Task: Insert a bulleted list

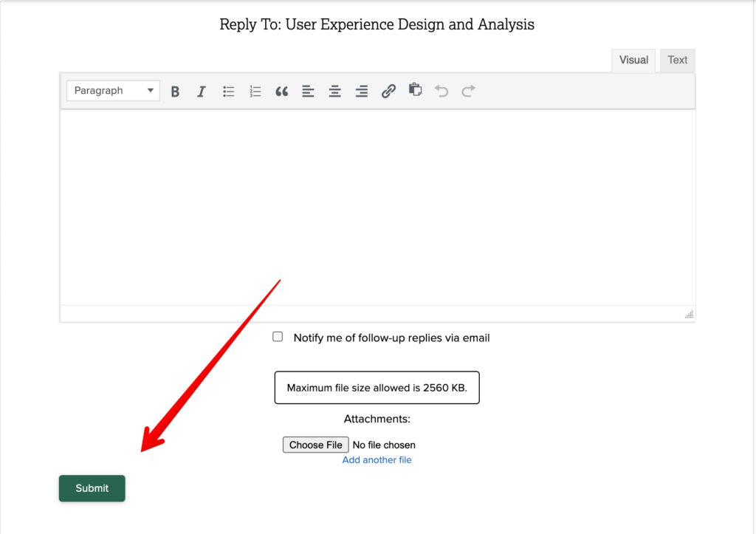Action: tap(228, 90)
